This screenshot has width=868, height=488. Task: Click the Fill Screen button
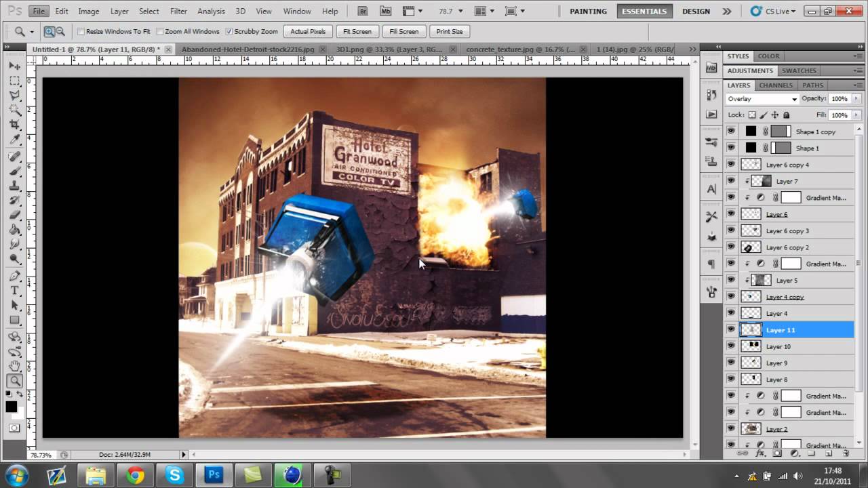[404, 31]
